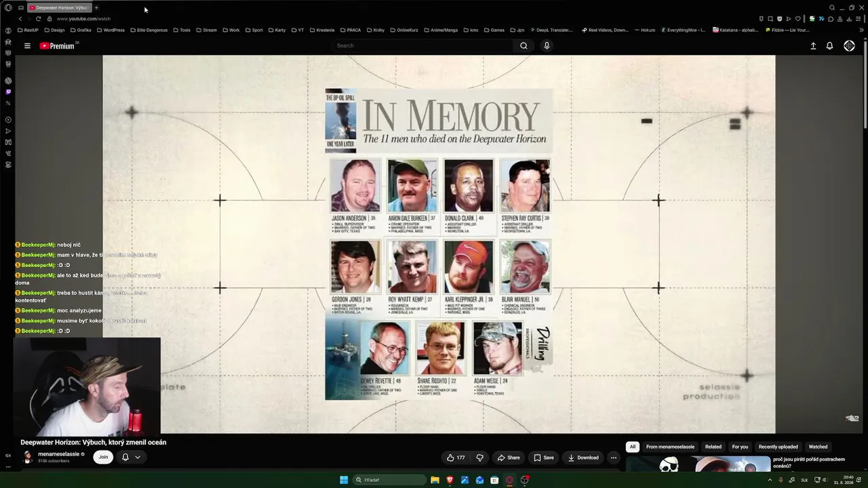
Task: Open the Games bookmarks folder
Action: [x=494, y=30]
